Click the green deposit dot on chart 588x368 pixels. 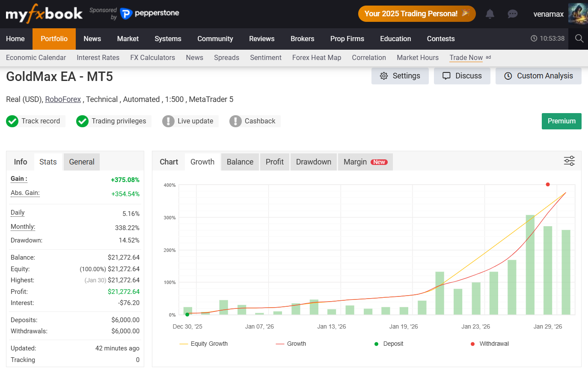point(187,314)
